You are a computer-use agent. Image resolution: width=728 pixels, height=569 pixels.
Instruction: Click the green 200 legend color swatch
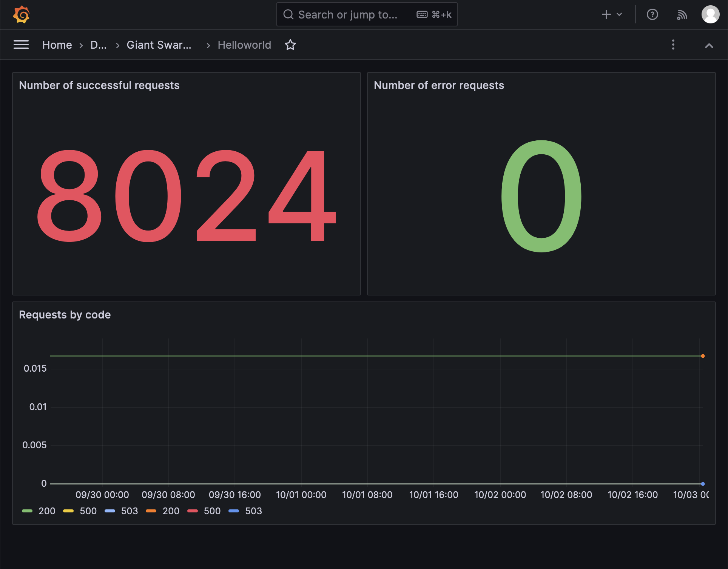[x=27, y=511]
